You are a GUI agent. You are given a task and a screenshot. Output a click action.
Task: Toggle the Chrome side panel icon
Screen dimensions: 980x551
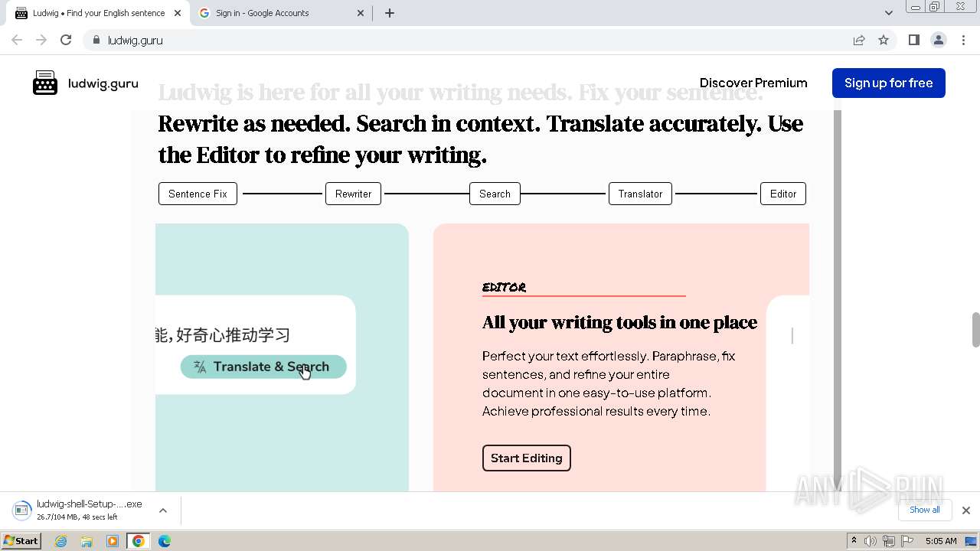coord(913,40)
